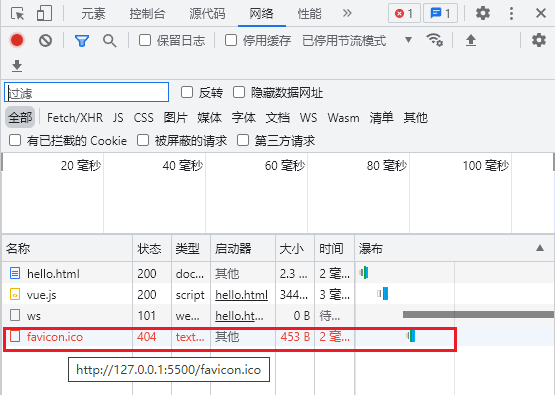Focus the 过滤 filter text field
The image size is (555, 395).
pyautogui.click(x=86, y=92)
